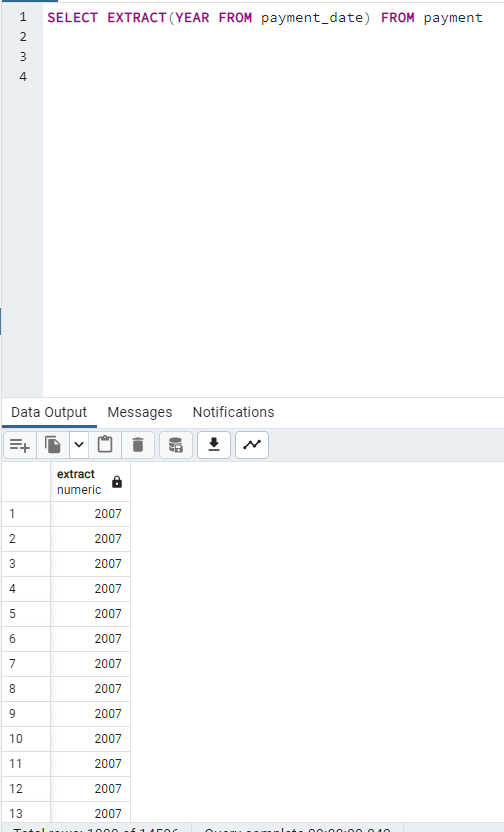Click editor line number 1
The width and height of the screenshot is (504, 832).
pyautogui.click(x=23, y=17)
